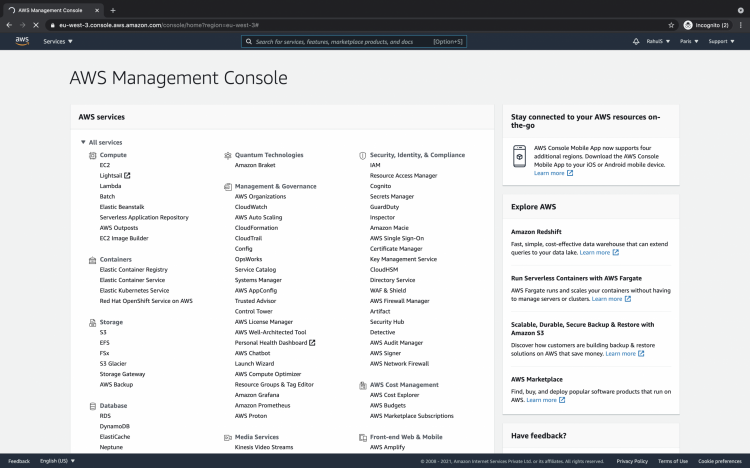The height and width of the screenshot is (468, 750).
Task: Open the CloudFormation service link
Action: point(256,228)
